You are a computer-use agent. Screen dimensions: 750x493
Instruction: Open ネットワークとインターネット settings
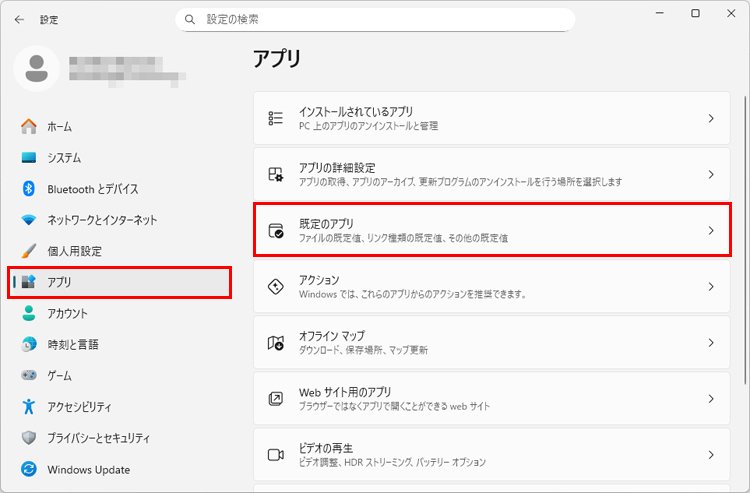120,220
